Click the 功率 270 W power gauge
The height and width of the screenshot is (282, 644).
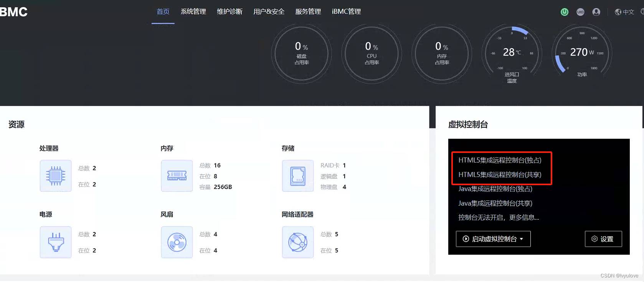(581, 53)
